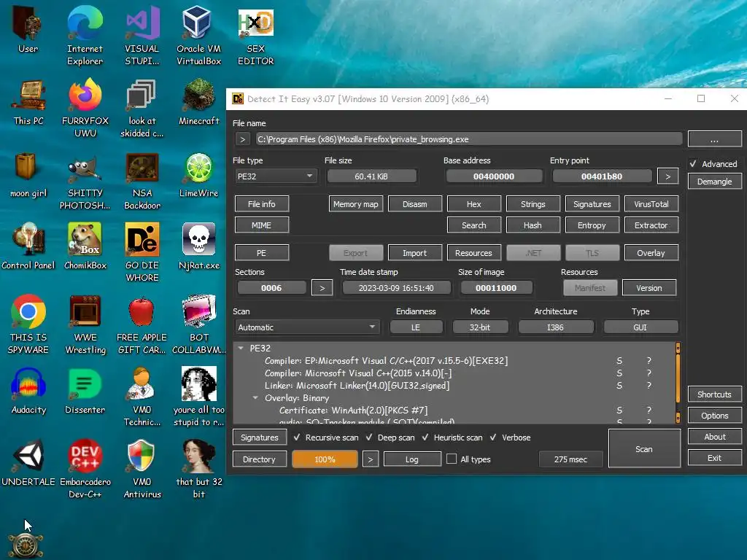
Task: Click the arrow next to the 100% progress
Action: (370, 459)
